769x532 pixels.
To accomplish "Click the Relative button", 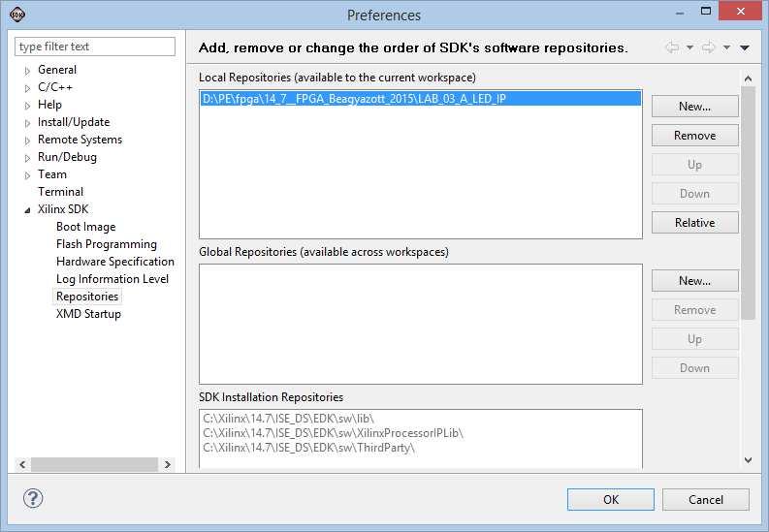I will point(695,223).
